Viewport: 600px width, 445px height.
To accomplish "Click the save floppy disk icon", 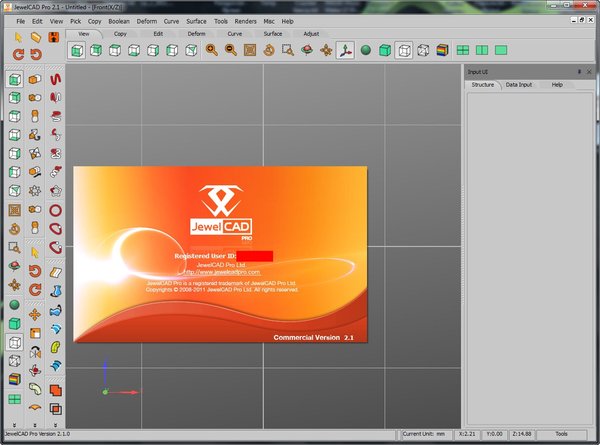I will (52, 36).
